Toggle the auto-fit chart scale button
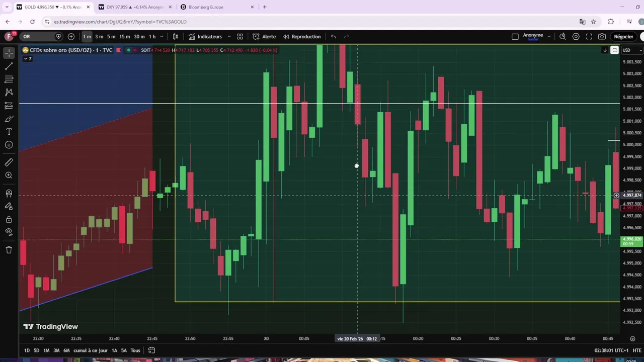 [x=614, y=50]
